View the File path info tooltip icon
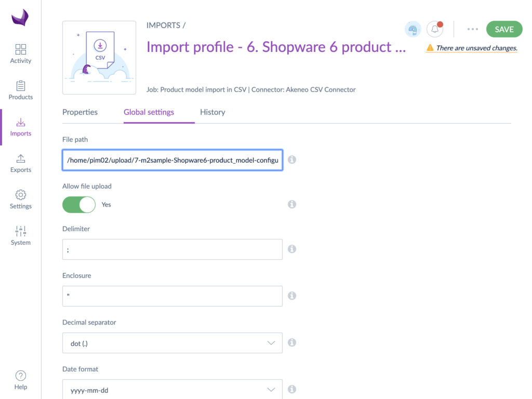532x399 pixels. (291, 159)
